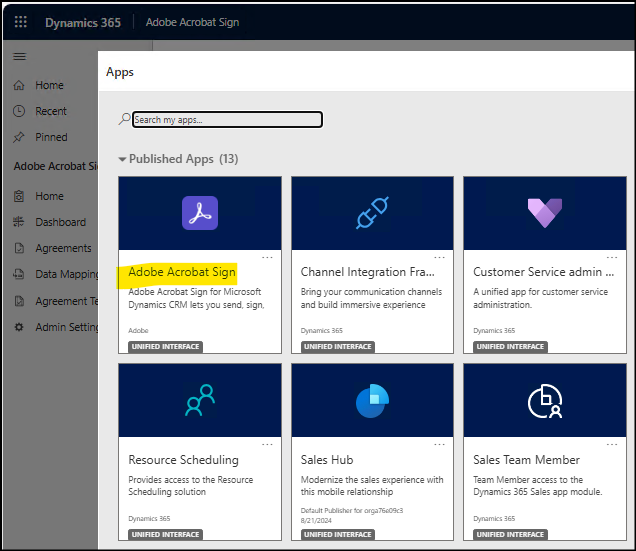Image resolution: width=636 pixels, height=551 pixels.
Task: Open the Resource Scheduling app title
Action: tap(183, 460)
